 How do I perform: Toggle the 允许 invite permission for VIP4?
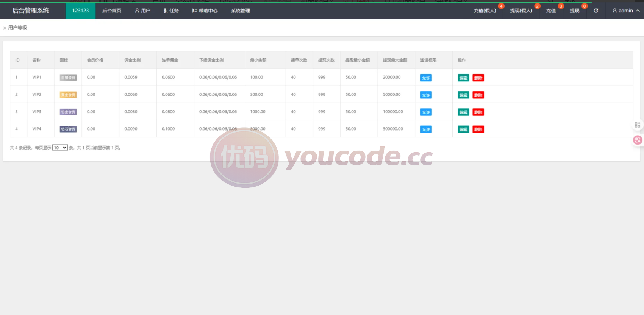click(x=426, y=129)
